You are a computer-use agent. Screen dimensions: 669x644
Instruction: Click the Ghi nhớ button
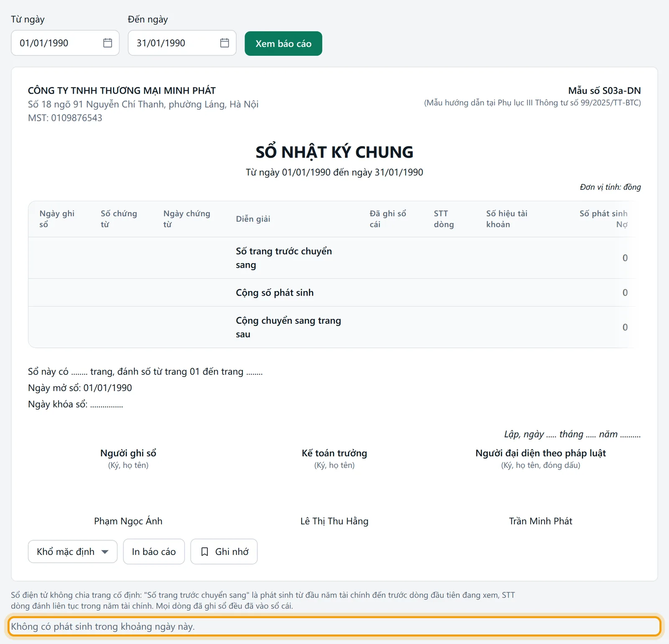pyautogui.click(x=224, y=552)
